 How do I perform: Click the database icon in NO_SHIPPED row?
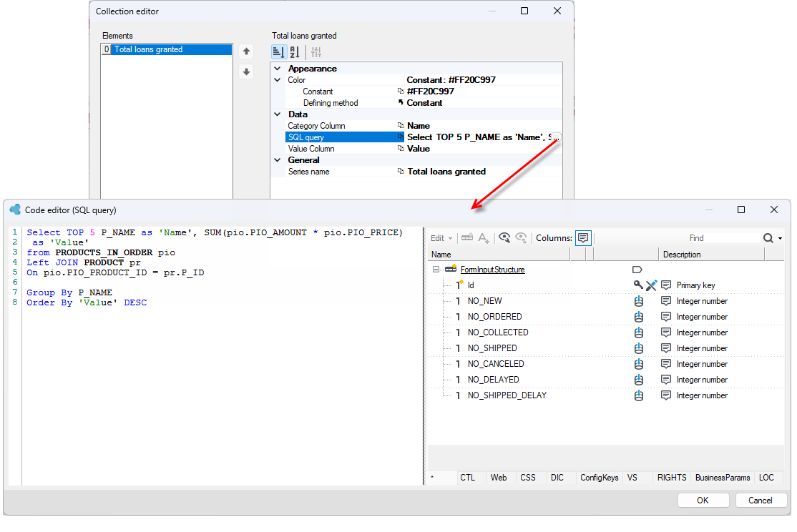click(x=639, y=348)
